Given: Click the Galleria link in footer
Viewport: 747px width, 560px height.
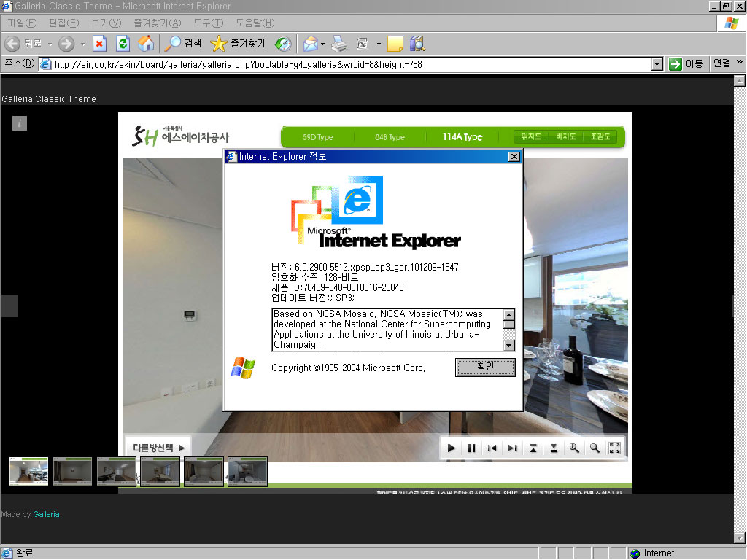Looking at the screenshot, I should click(x=46, y=514).
